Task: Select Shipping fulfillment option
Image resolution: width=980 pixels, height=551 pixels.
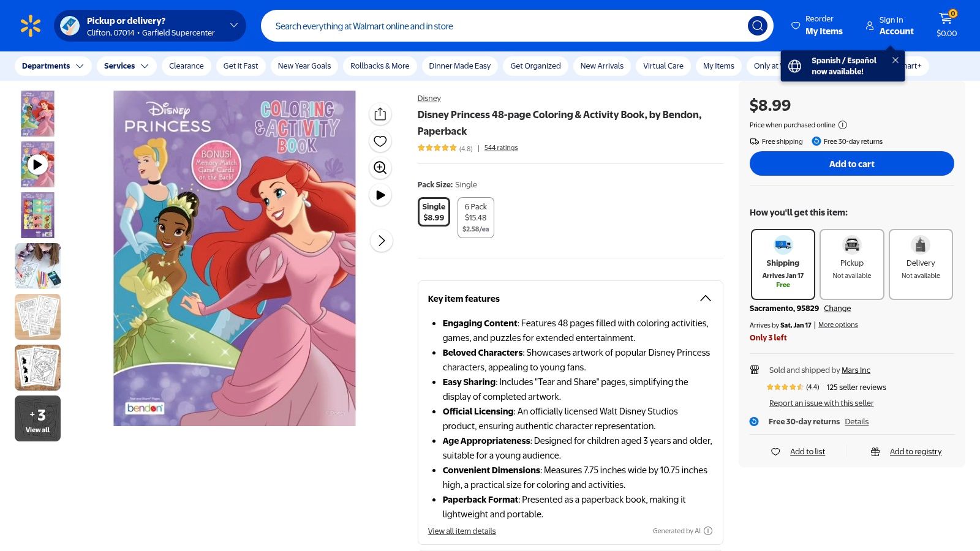Action: click(783, 264)
